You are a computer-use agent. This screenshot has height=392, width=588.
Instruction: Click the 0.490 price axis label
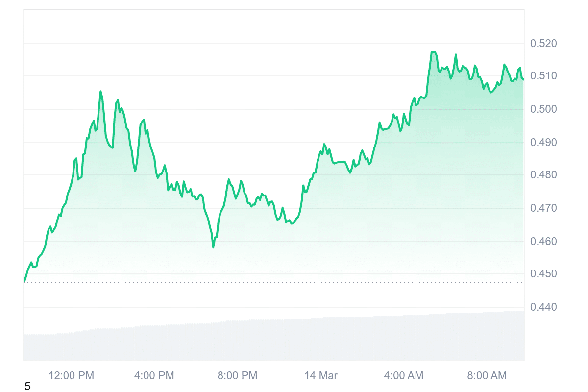[544, 143]
